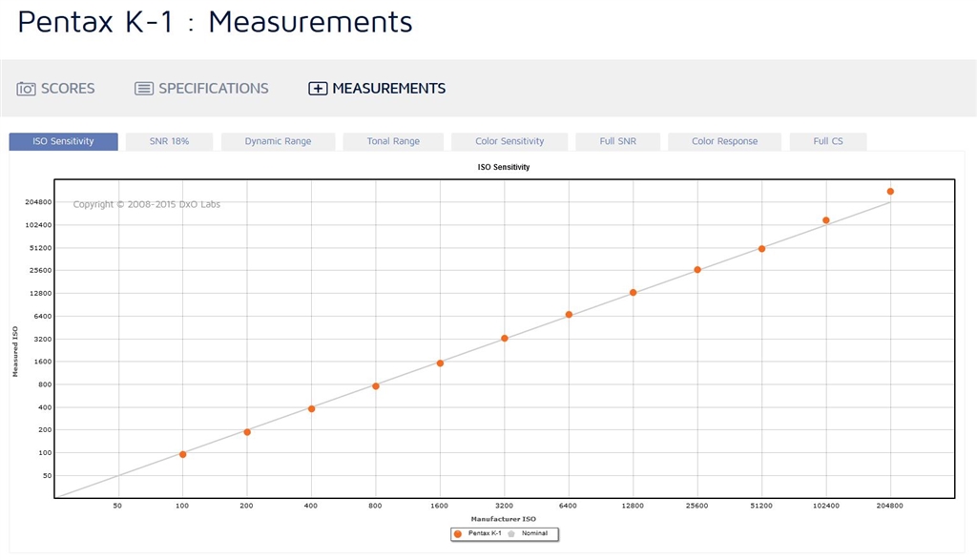Click the data point at ISO 51200

(x=761, y=249)
